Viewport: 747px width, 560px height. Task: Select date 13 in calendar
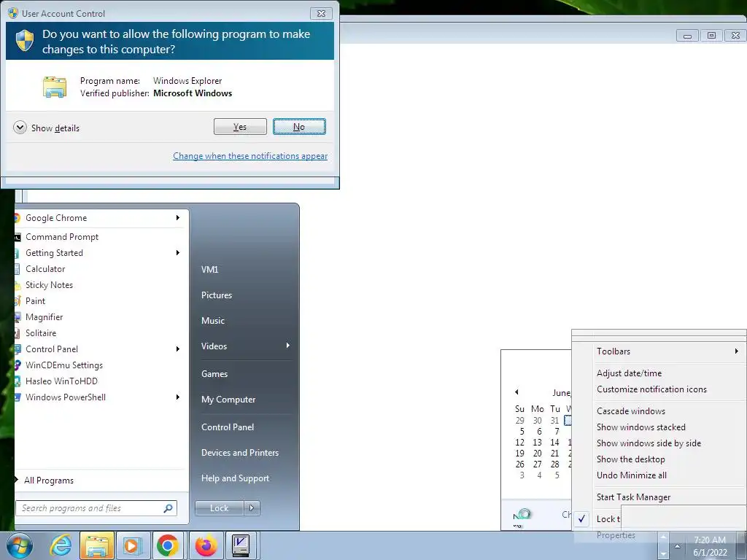click(538, 443)
